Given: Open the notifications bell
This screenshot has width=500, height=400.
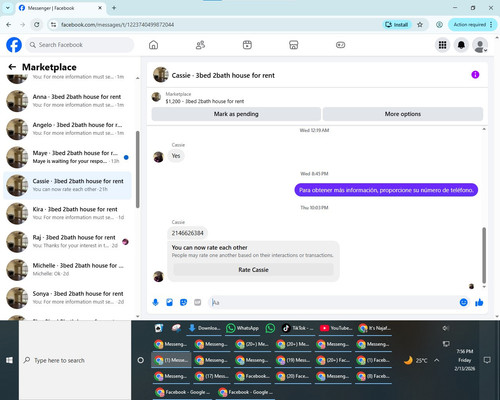Looking at the screenshot, I should pyautogui.click(x=461, y=45).
